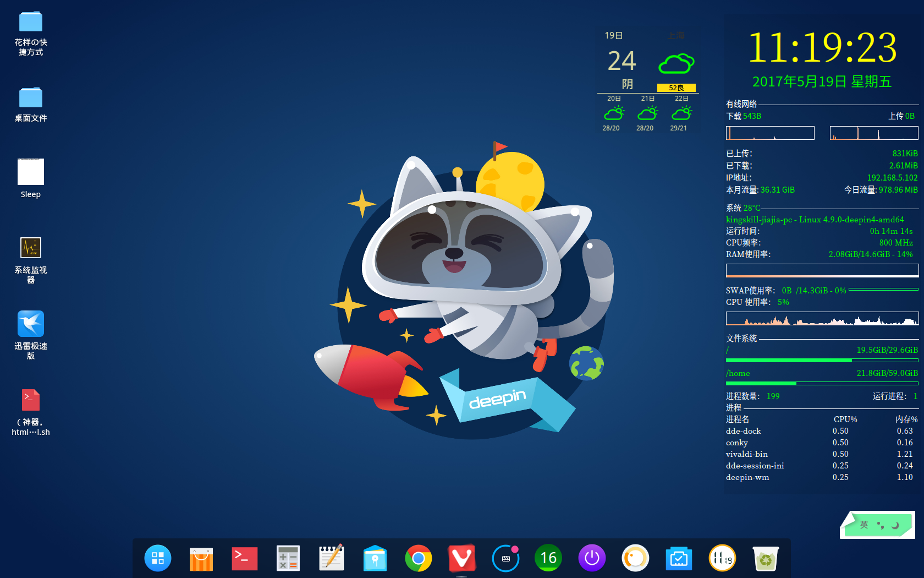Click the dock clock showing 11:19
Image resolution: width=924 pixels, height=578 pixels.
click(x=722, y=558)
